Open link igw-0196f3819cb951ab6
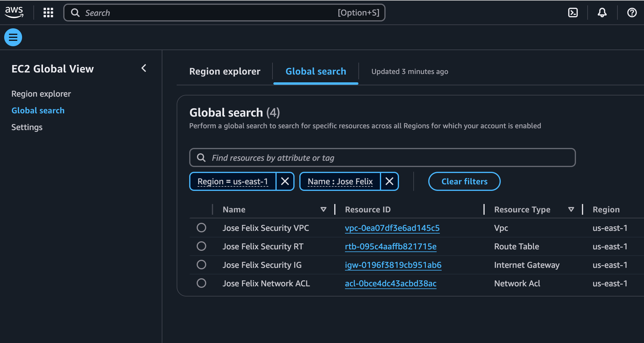644x343 pixels. (x=393, y=265)
